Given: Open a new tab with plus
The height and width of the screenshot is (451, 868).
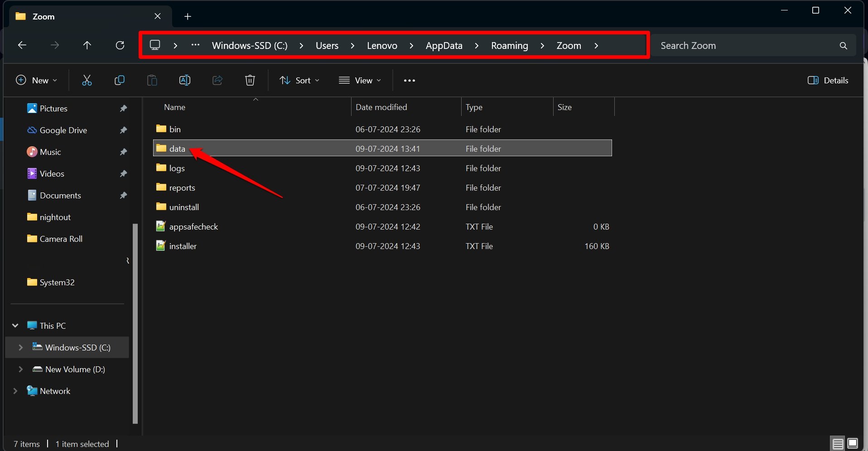Looking at the screenshot, I should click(x=188, y=17).
